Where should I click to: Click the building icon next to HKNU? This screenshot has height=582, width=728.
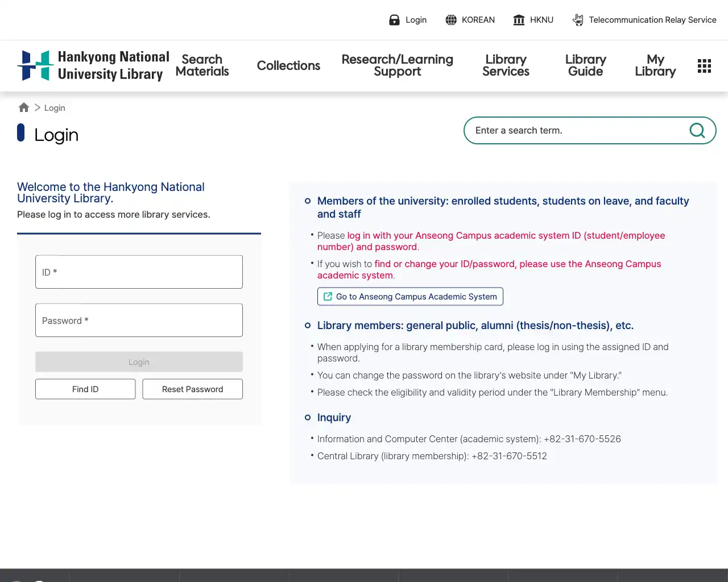point(519,20)
